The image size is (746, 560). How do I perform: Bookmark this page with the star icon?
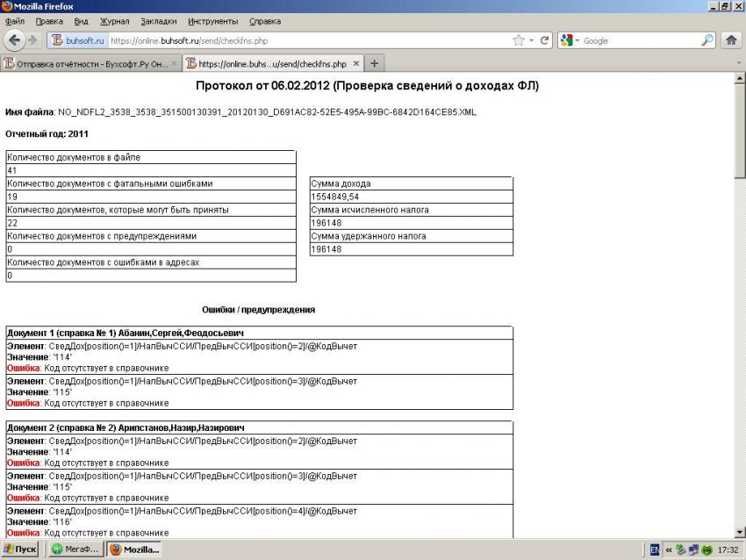[520, 41]
